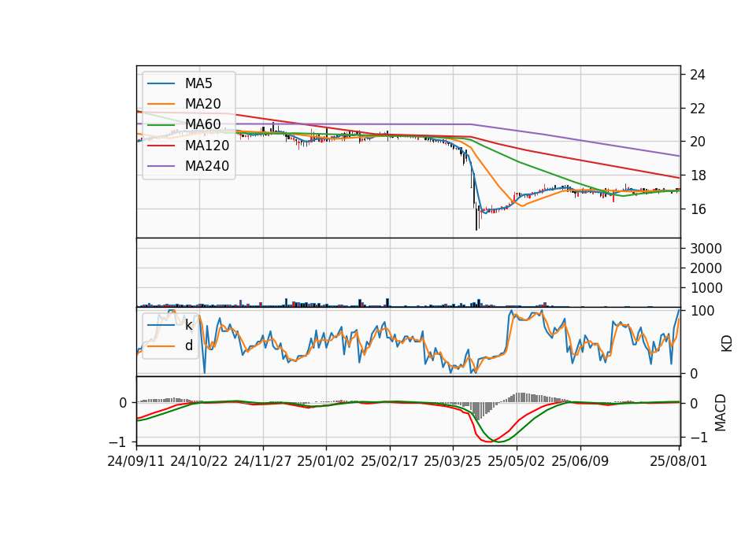Click the 24/09/11 date axis label
This screenshot has height=543, width=756.
point(136,461)
